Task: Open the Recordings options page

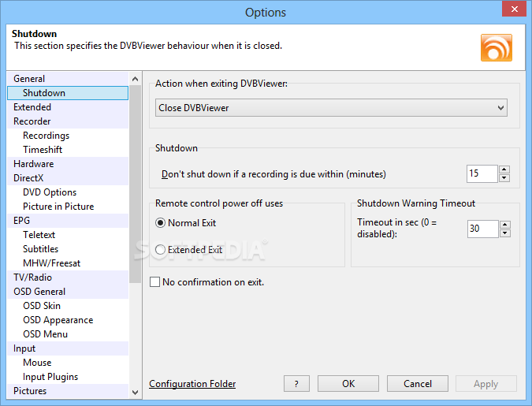Action: pyautogui.click(x=68, y=136)
